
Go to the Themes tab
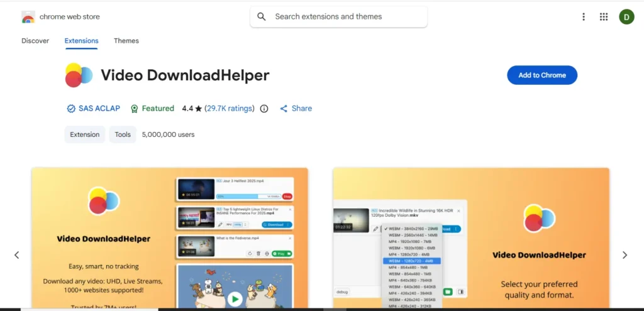coord(126,41)
